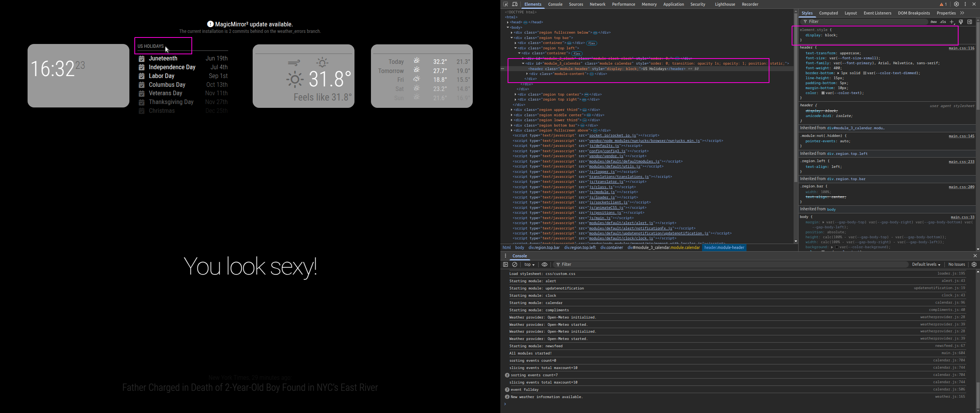Toggle the :hov element state button
The image size is (980, 413).
(x=934, y=22)
